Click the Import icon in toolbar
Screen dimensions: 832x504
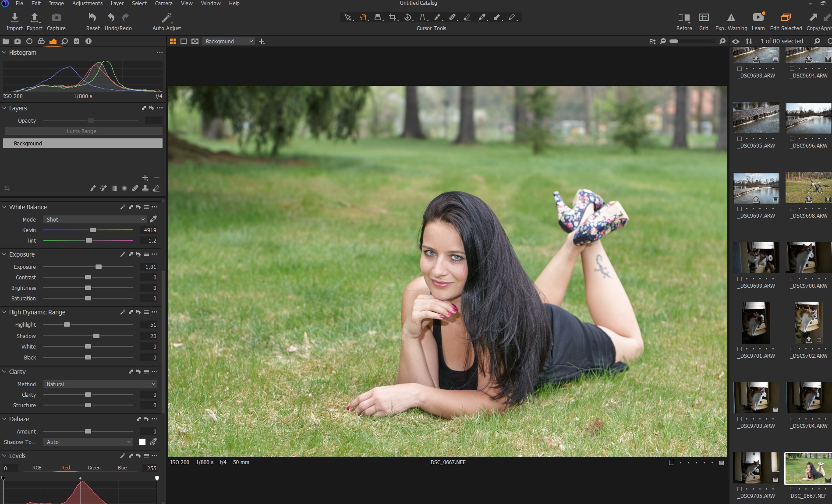(14, 18)
